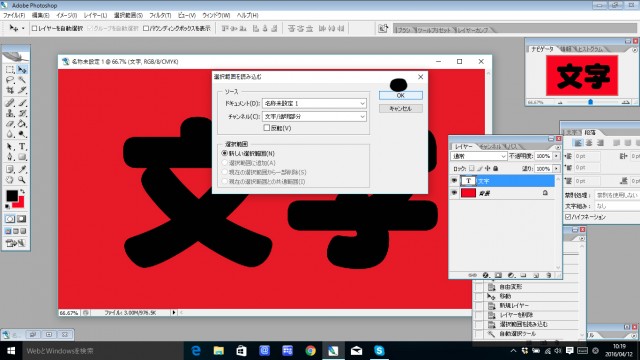Select the Slice tool

click(22, 90)
